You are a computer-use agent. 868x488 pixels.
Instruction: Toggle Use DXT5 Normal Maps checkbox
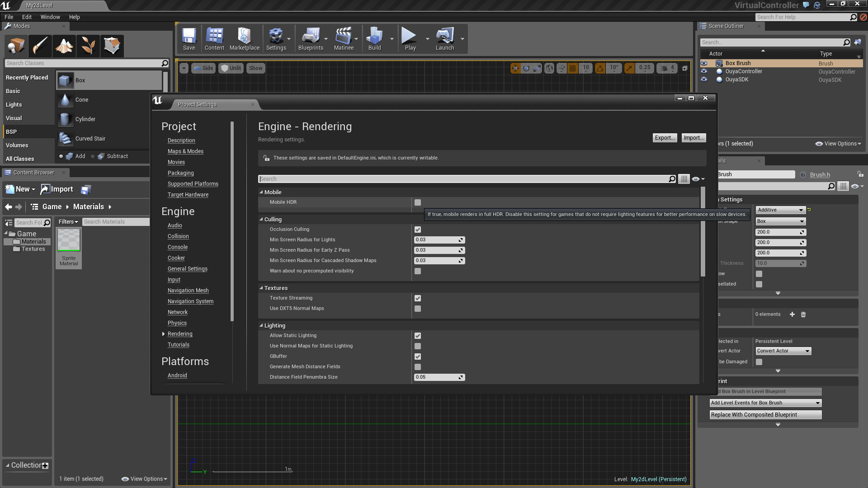point(418,309)
